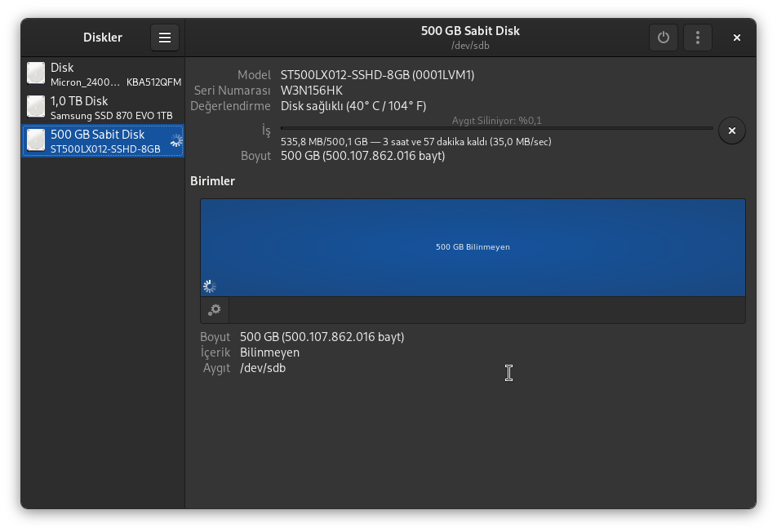
Task: Click the upper Boyut value 500 GB
Action: pyautogui.click(x=362, y=156)
